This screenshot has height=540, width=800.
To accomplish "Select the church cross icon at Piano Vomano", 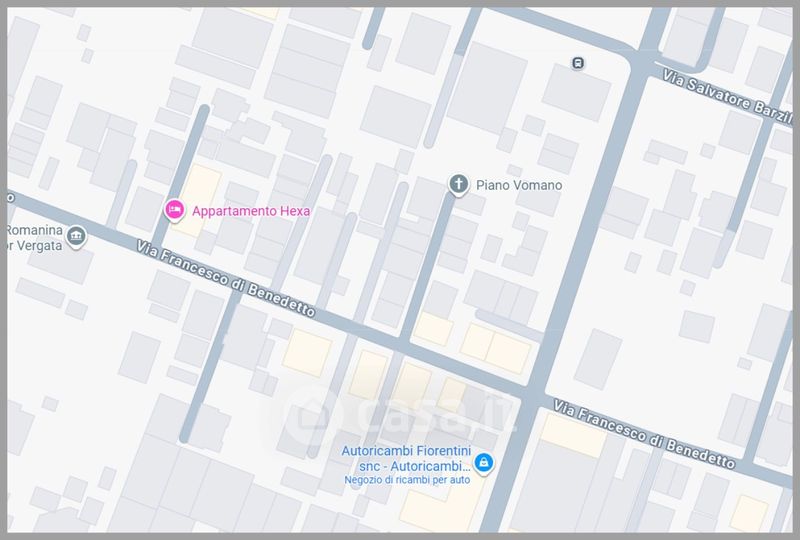I will (x=459, y=185).
